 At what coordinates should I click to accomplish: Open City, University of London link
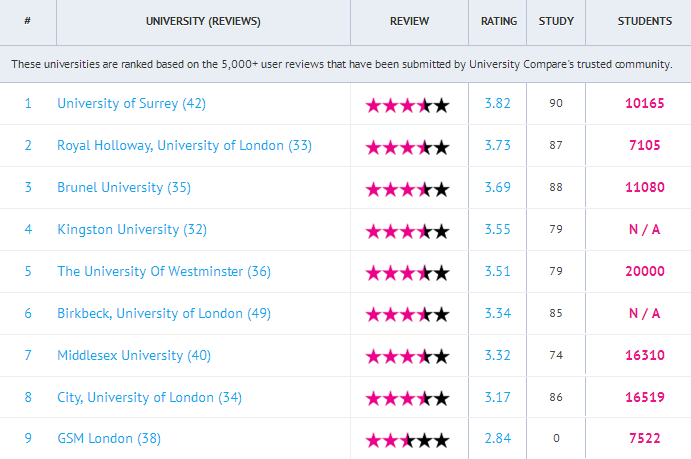point(149,397)
